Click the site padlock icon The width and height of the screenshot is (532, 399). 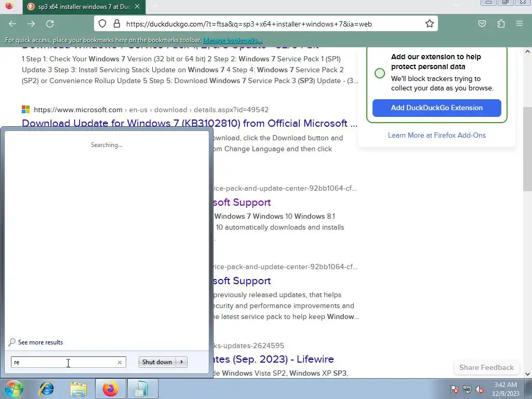(x=117, y=24)
